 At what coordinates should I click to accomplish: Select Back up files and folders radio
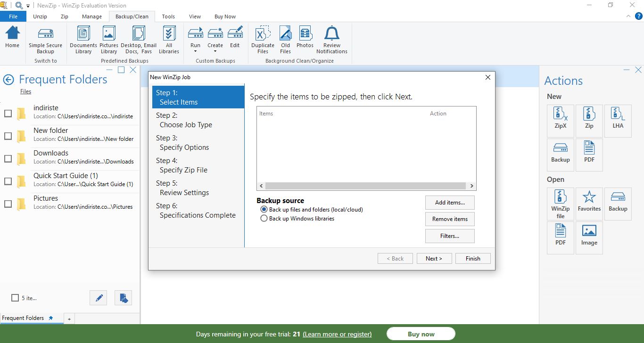pyautogui.click(x=264, y=210)
